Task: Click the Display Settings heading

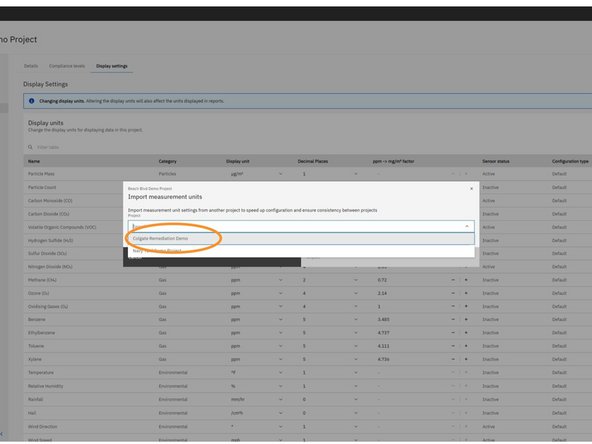Action: 46,84
